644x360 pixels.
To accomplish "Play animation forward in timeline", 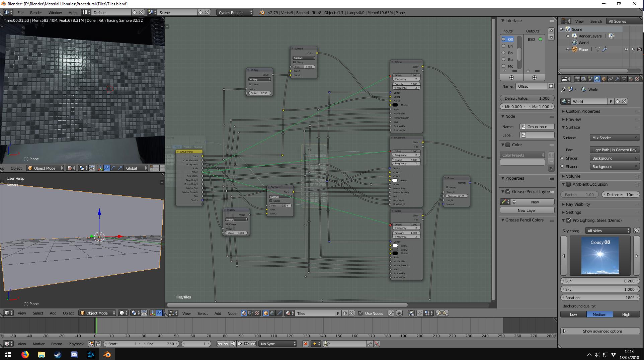I will tap(240, 344).
